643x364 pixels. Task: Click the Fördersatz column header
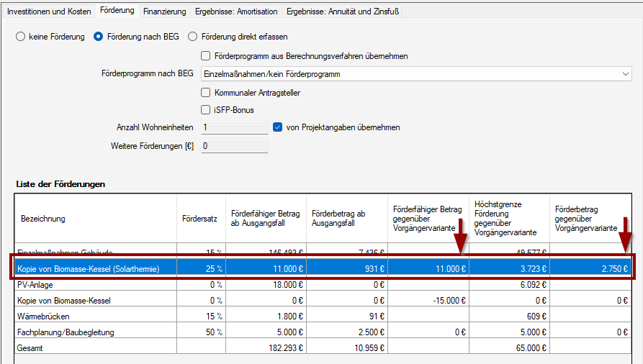click(x=199, y=219)
